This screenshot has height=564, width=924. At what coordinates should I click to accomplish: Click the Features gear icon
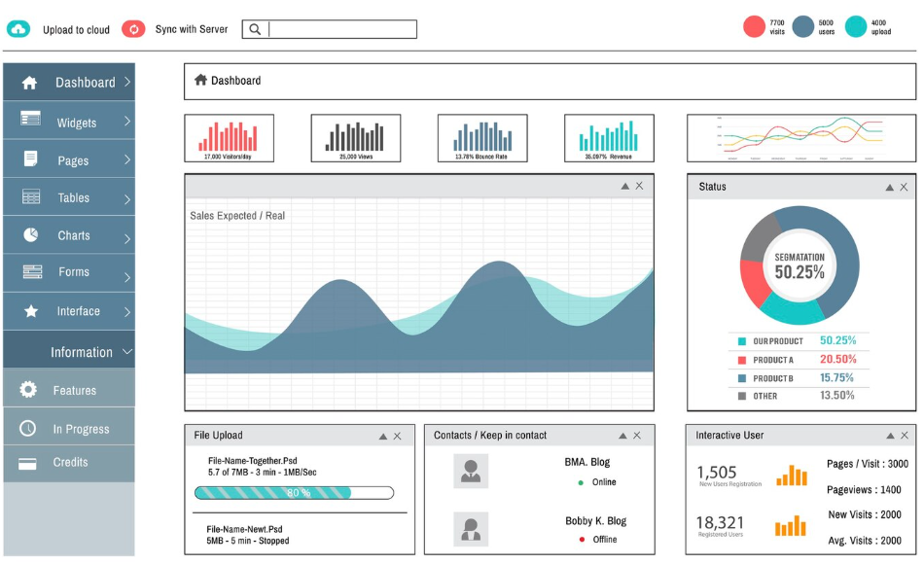(27, 389)
